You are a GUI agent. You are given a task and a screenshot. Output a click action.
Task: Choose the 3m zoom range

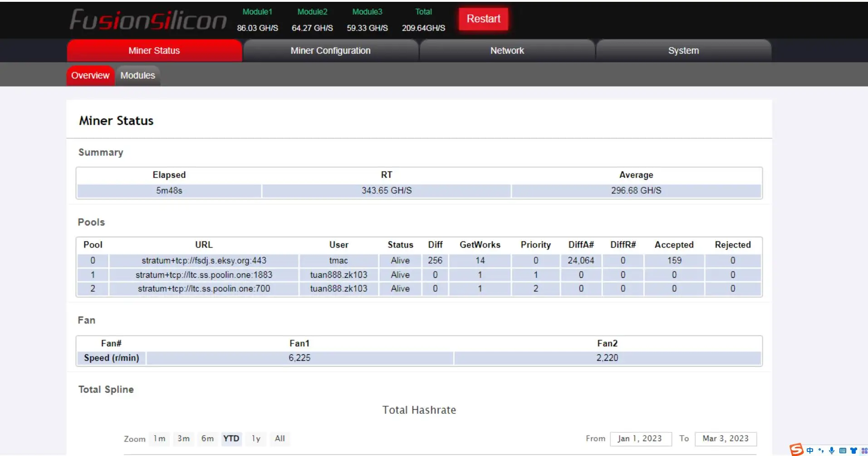coord(183,439)
